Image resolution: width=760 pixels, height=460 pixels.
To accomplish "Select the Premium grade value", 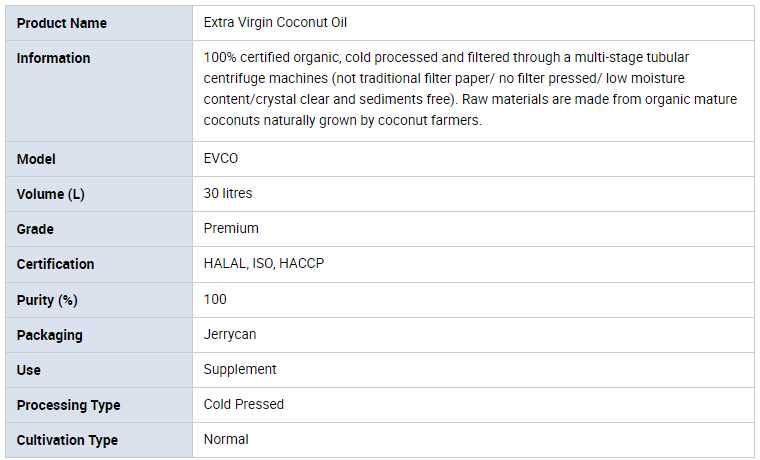I will point(231,229).
